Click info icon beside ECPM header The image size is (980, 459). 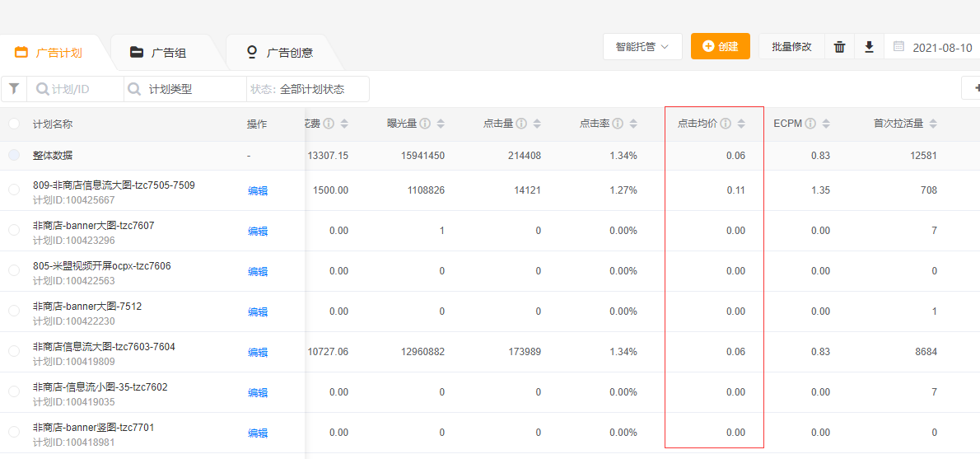pos(810,124)
